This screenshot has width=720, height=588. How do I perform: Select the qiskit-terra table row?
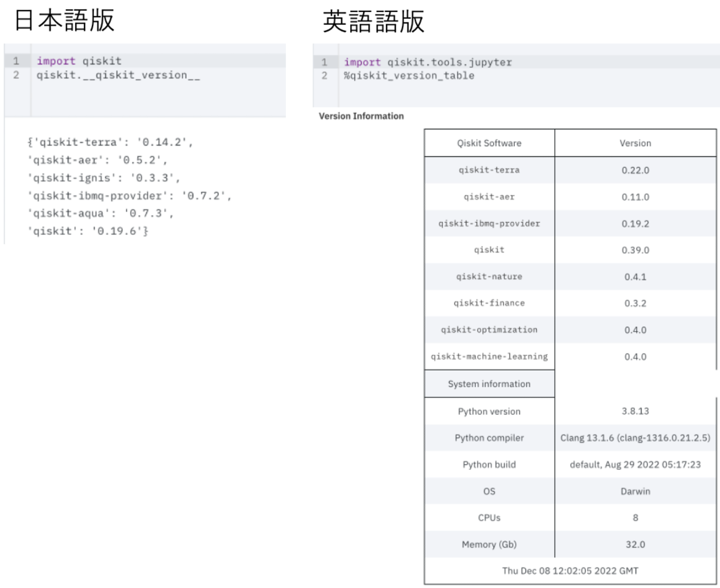tap(489, 170)
